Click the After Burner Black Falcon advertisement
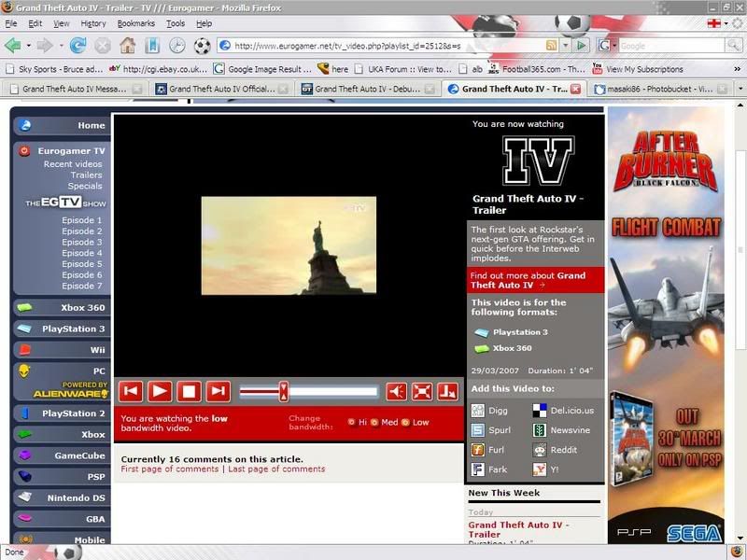 click(x=666, y=325)
